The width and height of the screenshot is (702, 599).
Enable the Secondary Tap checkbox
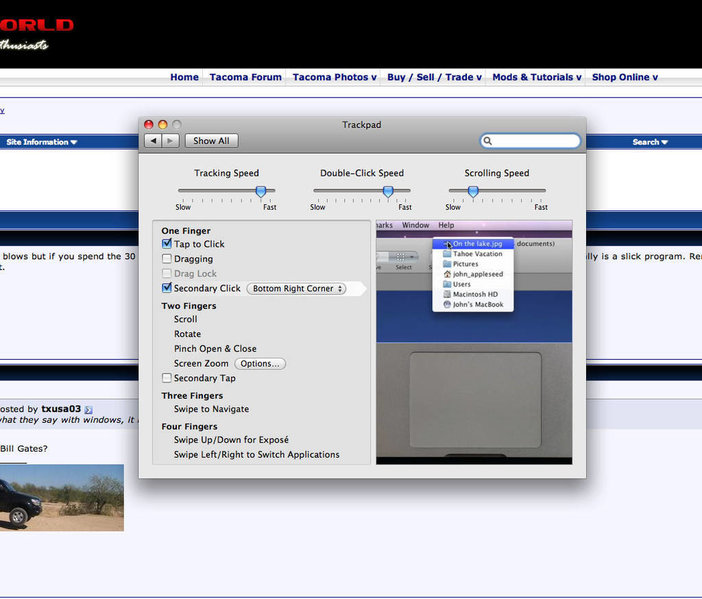167,378
